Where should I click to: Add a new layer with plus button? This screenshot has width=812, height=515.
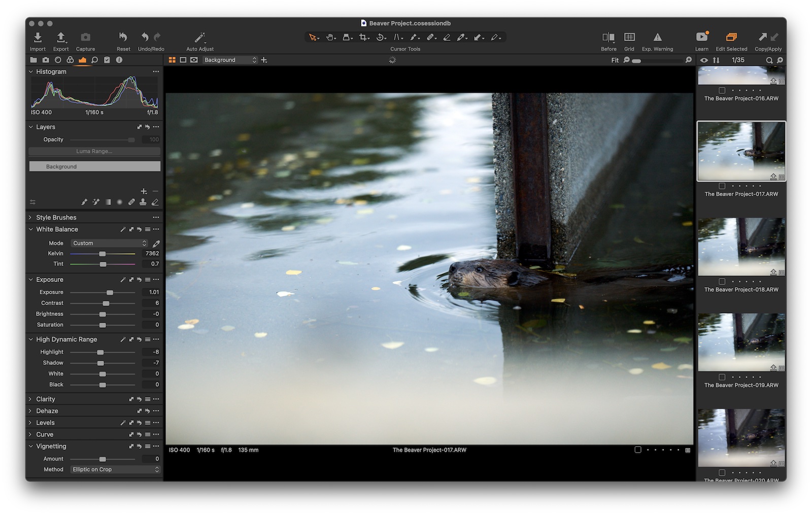tap(144, 191)
